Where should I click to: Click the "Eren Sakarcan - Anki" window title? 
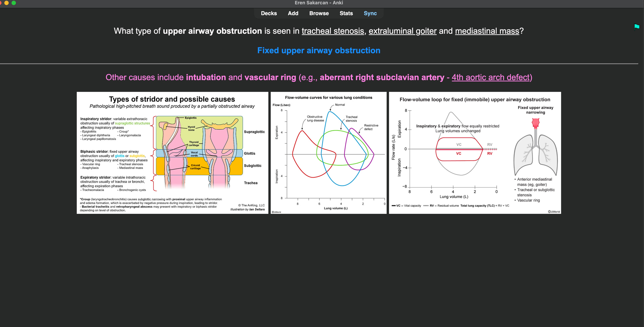[319, 3]
